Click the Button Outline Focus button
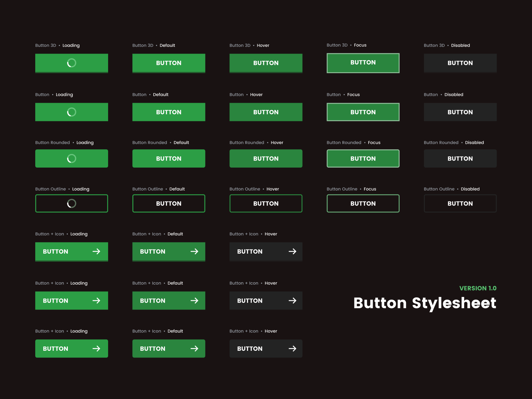Screen dimensions: 532x399 click(x=363, y=203)
